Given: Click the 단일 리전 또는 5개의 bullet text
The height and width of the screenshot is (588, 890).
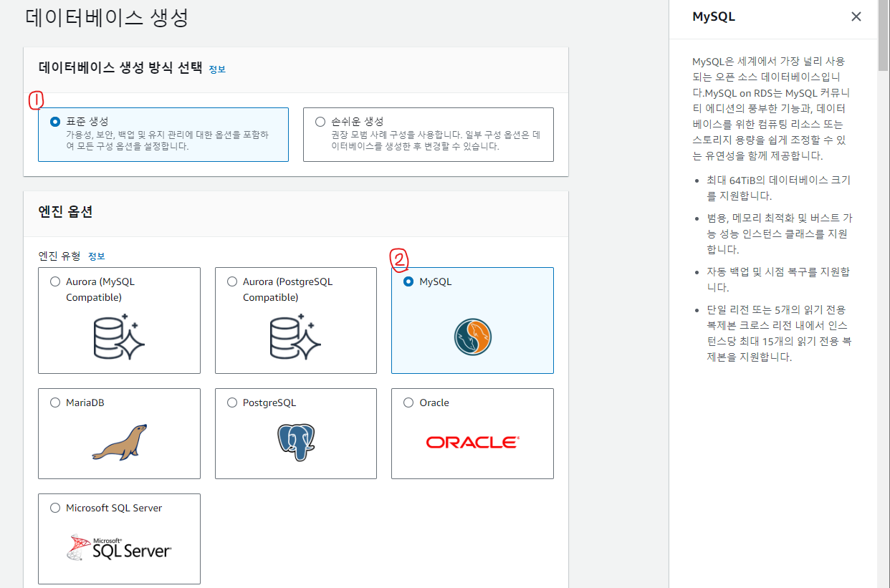Looking at the screenshot, I should pos(779,333).
